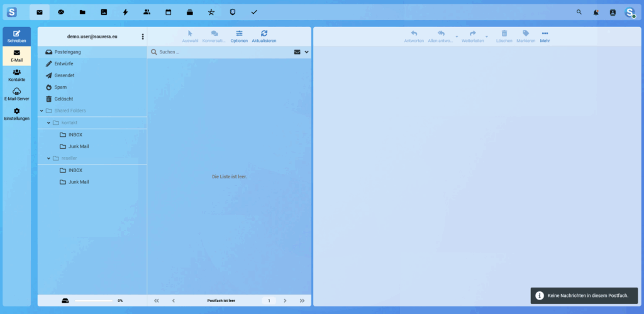Click the Schreiben compose button

point(16,36)
